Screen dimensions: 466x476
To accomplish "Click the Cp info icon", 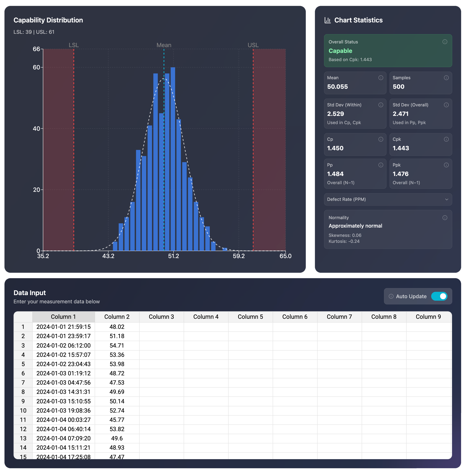I will 381,139.
